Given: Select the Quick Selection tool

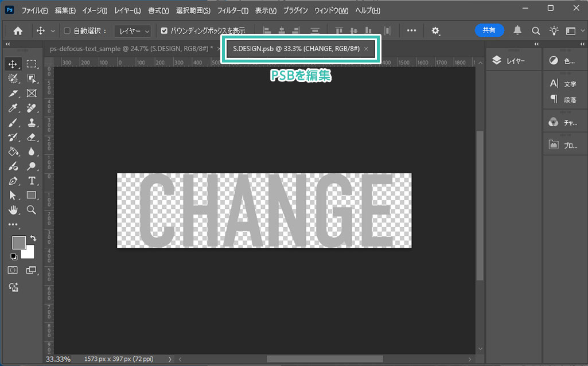Looking at the screenshot, I should [13, 79].
